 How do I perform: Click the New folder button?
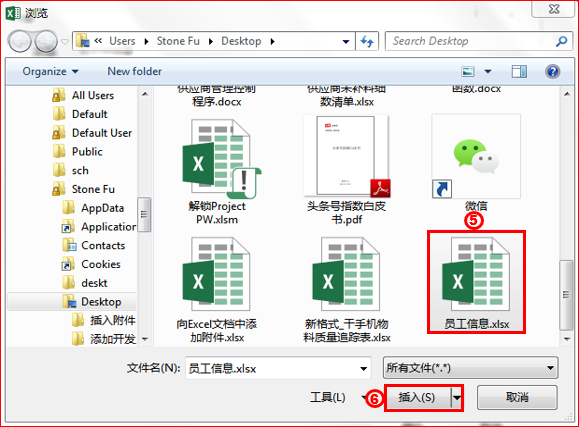[x=134, y=71]
